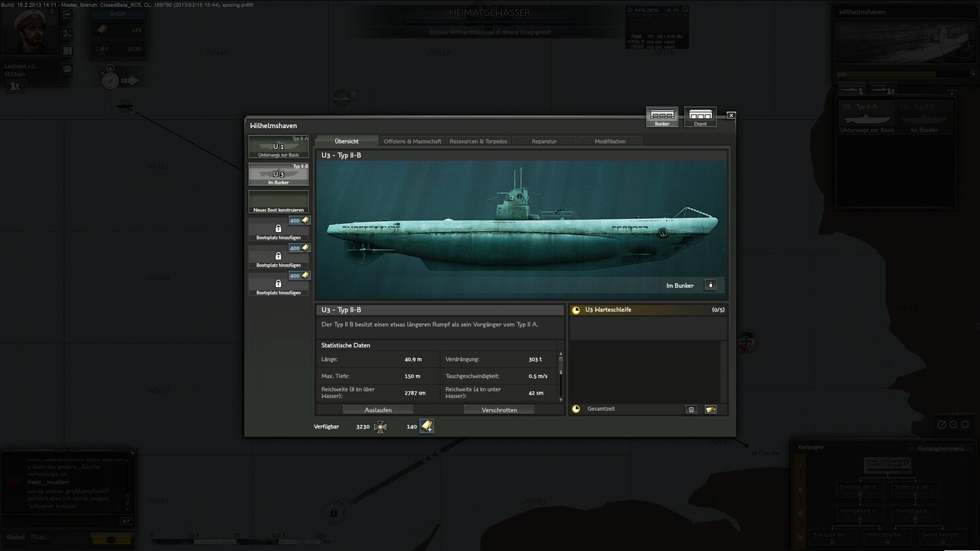Open the Offiziere & Mannschaft tab
Image resolution: width=980 pixels, height=551 pixels.
point(412,141)
